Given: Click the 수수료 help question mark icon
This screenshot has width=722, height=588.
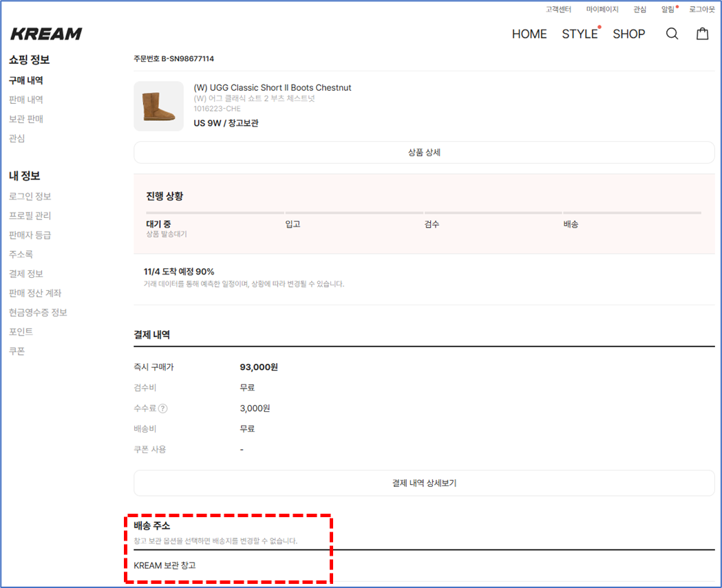Looking at the screenshot, I should (x=163, y=408).
